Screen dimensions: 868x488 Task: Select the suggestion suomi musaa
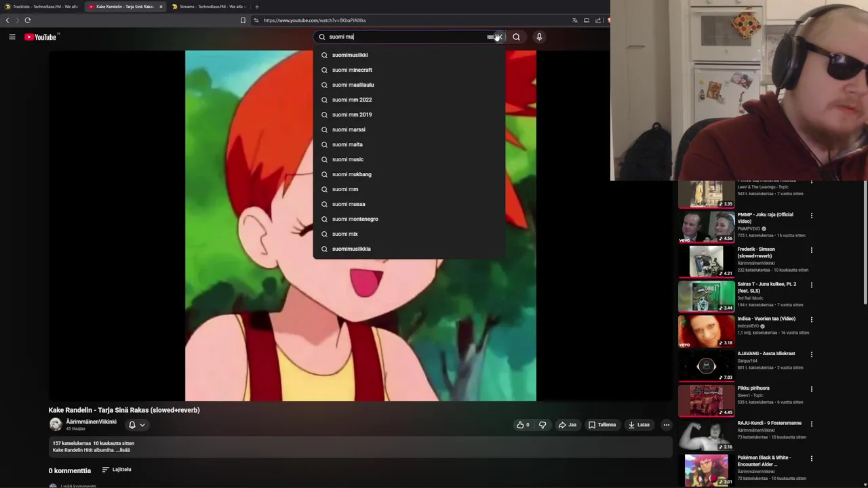pos(409,204)
